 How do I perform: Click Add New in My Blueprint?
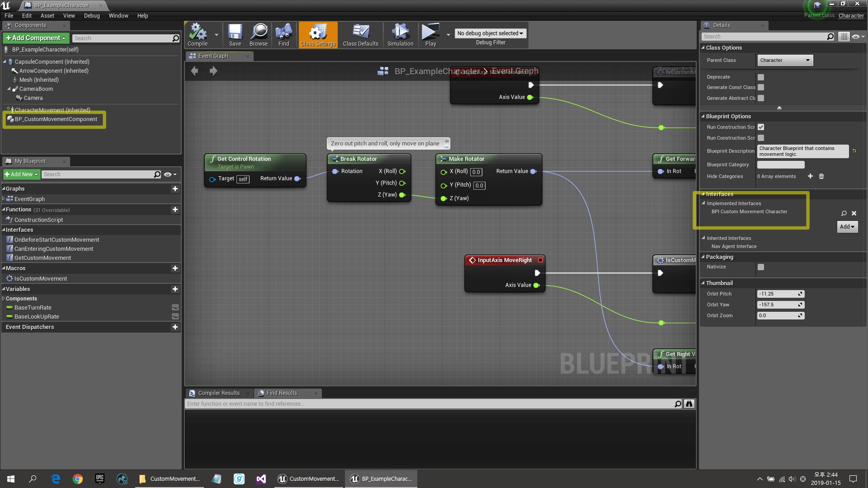point(21,174)
